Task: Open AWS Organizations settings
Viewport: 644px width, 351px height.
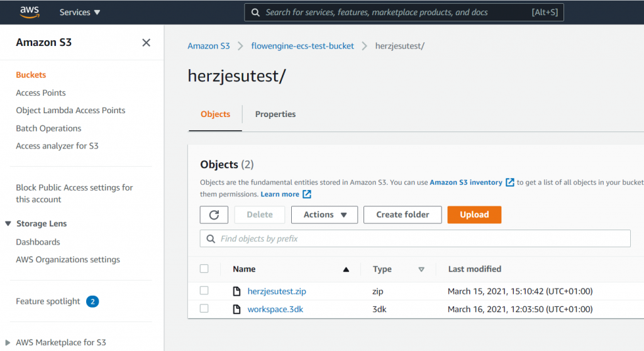Action: [x=68, y=260]
